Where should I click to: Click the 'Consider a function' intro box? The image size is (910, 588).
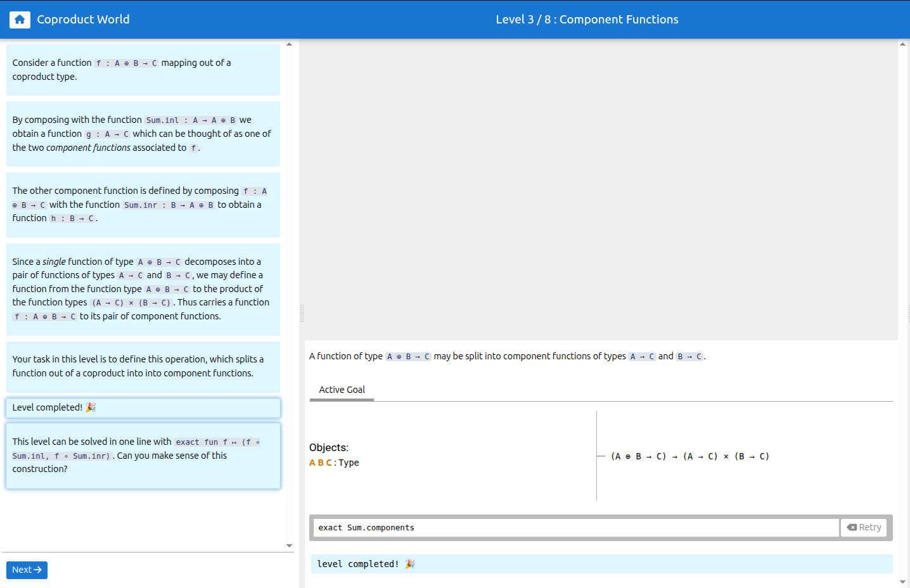pos(143,70)
